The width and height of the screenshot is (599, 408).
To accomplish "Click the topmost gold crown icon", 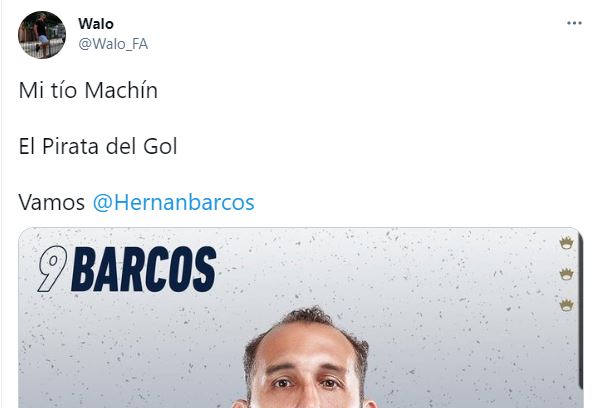I will [x=566, y=243].
